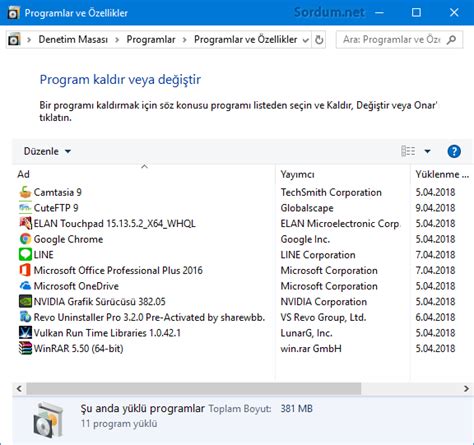Select ELAN Touchpad 15.13.5.2_X64_WHQL entry
The height and width of the screenshot is (445, 474).
(115, 224)
